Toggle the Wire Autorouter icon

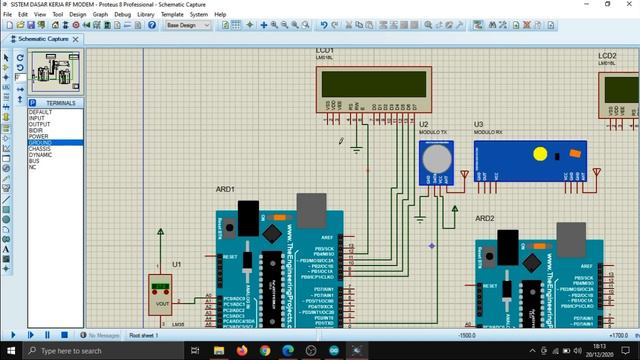click(478, 25)
